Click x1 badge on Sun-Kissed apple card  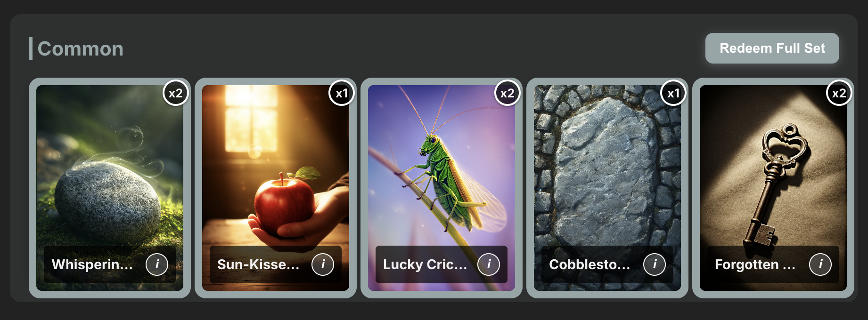click(x=342, y=93)
